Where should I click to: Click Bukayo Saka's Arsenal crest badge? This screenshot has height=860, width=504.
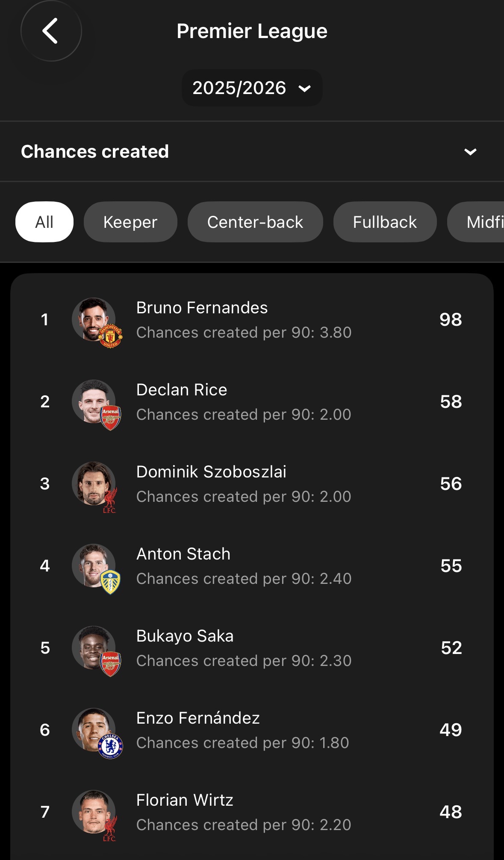point(110,664)
